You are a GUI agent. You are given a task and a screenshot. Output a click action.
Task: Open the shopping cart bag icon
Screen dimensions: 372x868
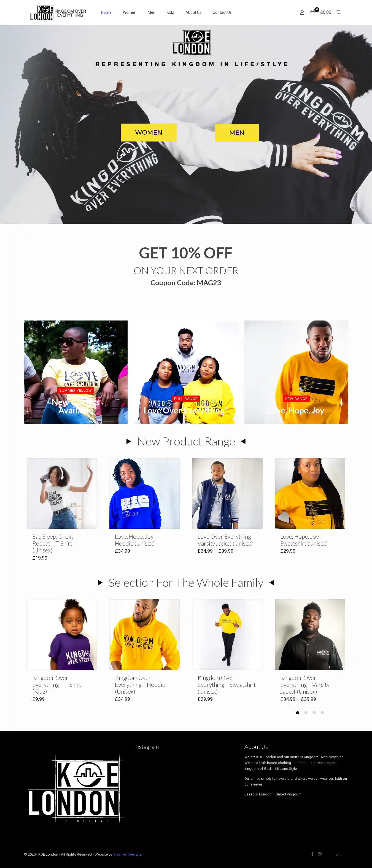point(312,12)
